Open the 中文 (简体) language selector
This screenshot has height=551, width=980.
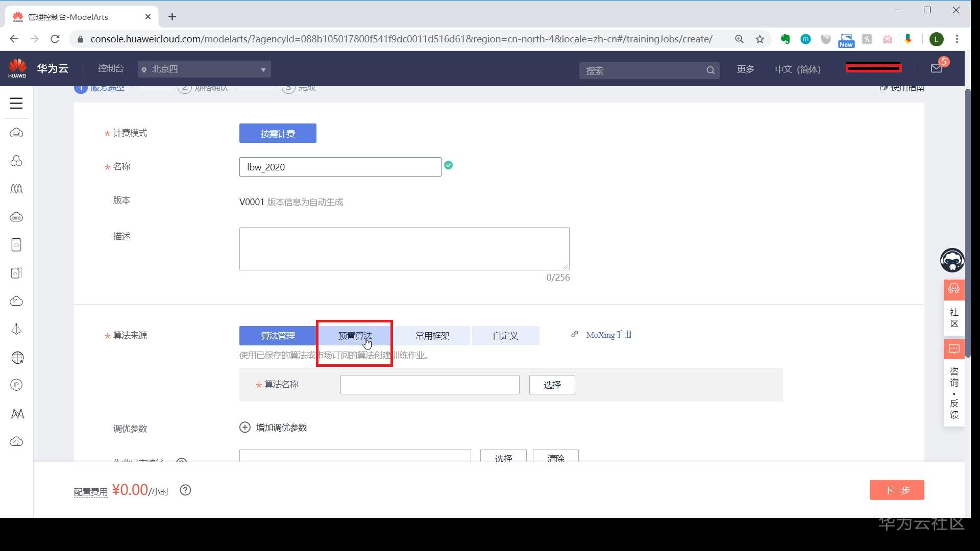coord(797,69)
